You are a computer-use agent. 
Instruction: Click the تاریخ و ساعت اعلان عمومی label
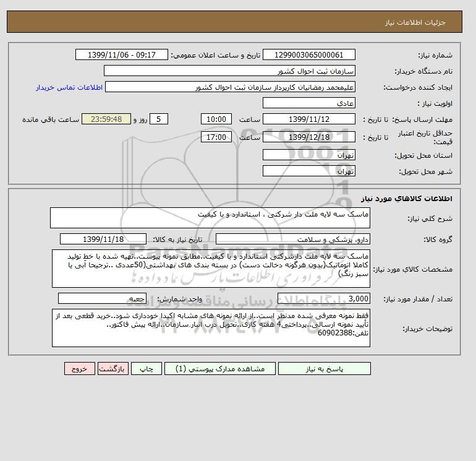tap(216, 55)
